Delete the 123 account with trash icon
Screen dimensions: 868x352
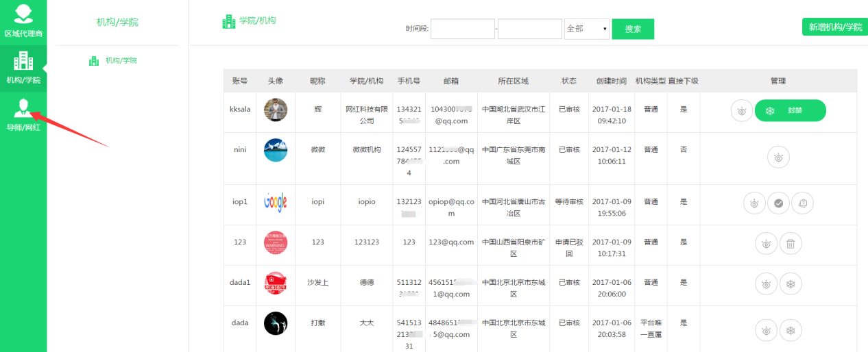tap(791, 243)
